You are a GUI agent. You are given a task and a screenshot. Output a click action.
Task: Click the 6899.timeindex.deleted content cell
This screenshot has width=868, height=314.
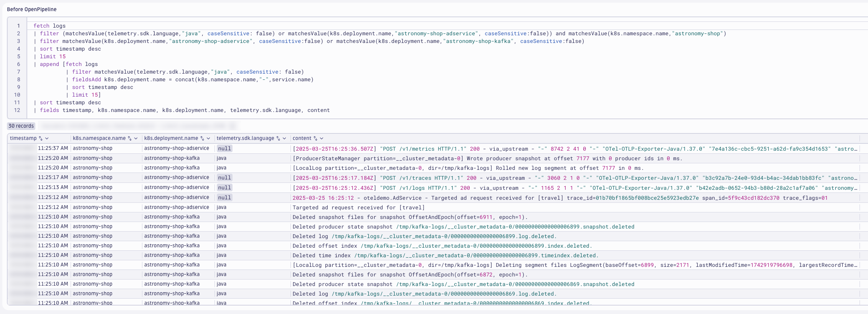pos(575,255)
